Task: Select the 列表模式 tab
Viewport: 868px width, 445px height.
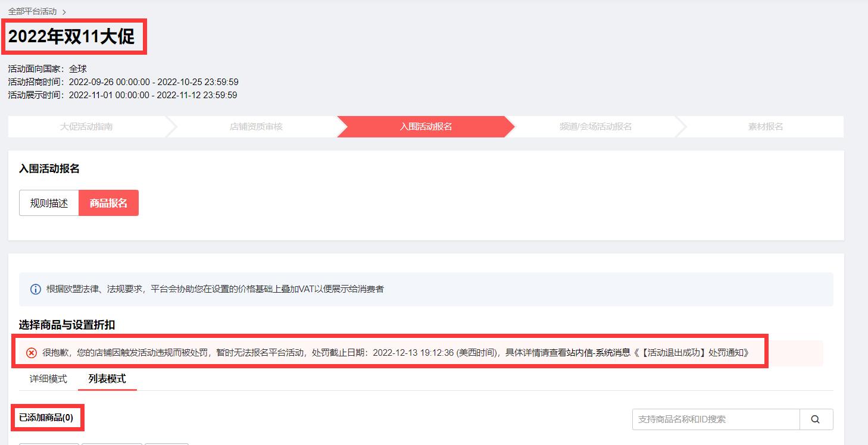Action: (107, 378)
